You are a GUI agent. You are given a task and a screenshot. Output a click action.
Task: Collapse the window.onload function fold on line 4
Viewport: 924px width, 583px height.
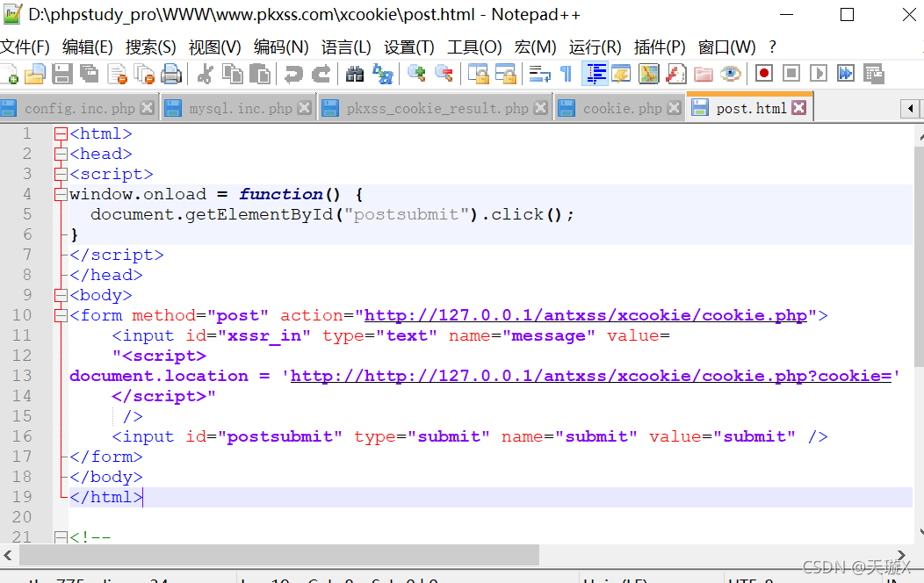click(61, 194)
